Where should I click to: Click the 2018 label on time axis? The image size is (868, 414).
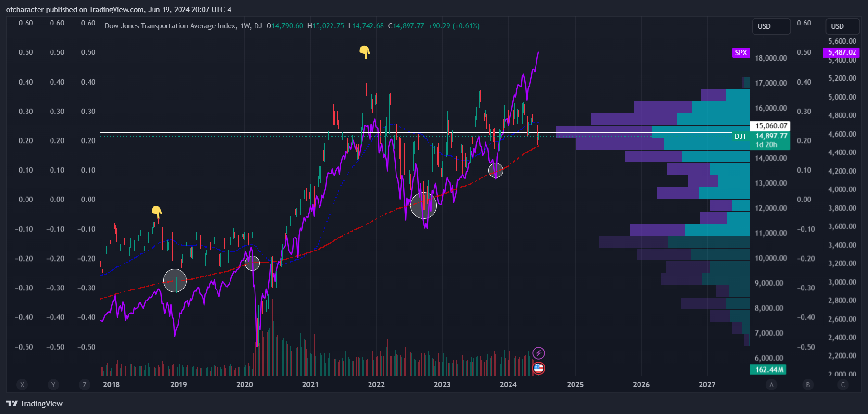pos(112,385)
